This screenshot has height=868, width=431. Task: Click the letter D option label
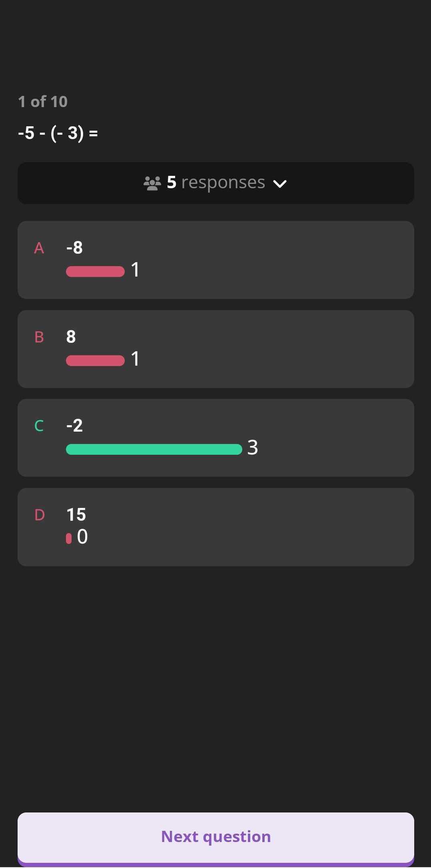click(40, 515)
